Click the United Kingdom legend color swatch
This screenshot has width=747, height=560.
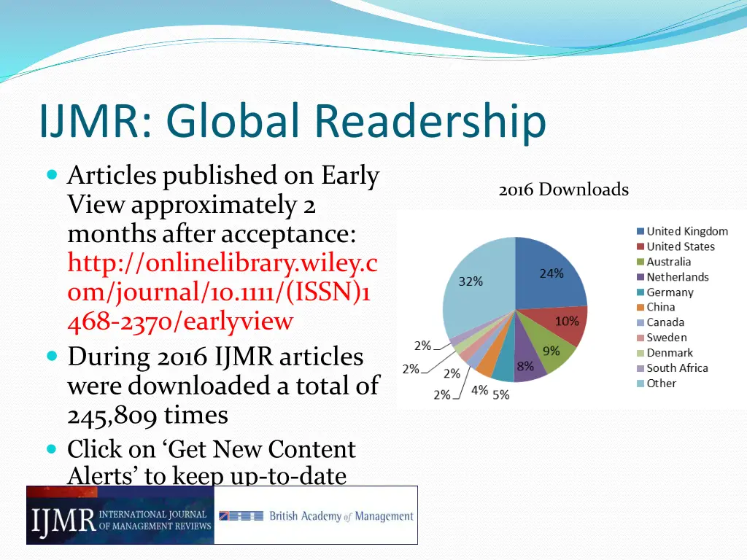[x=640, y=231]
